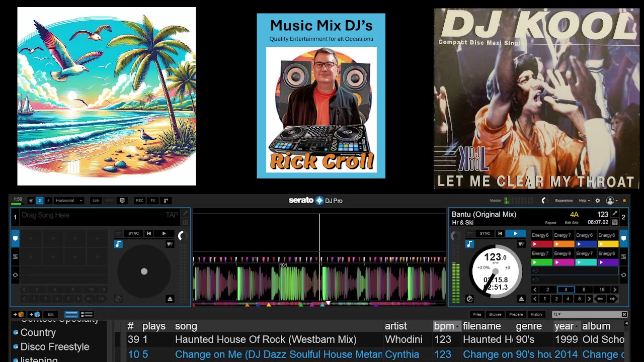Select the loops tab icon on deck 1
This screenshot has height=362, width=644.
[x=15, y=256]
